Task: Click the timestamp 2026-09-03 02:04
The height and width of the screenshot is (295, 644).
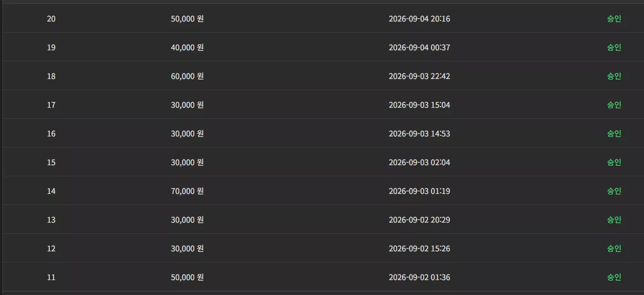Action: click(419, 162)
